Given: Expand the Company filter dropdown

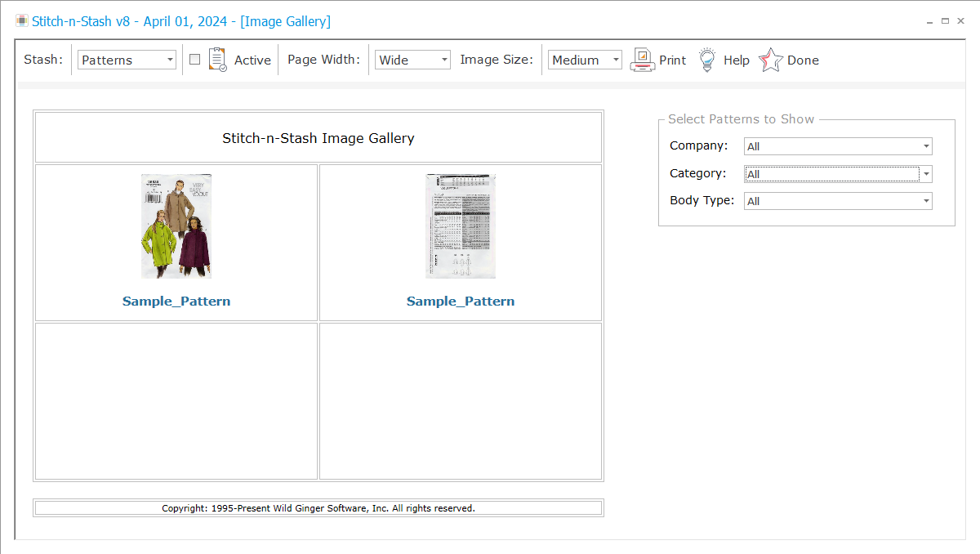Looking at the screenshot, I should pos(838,146).
